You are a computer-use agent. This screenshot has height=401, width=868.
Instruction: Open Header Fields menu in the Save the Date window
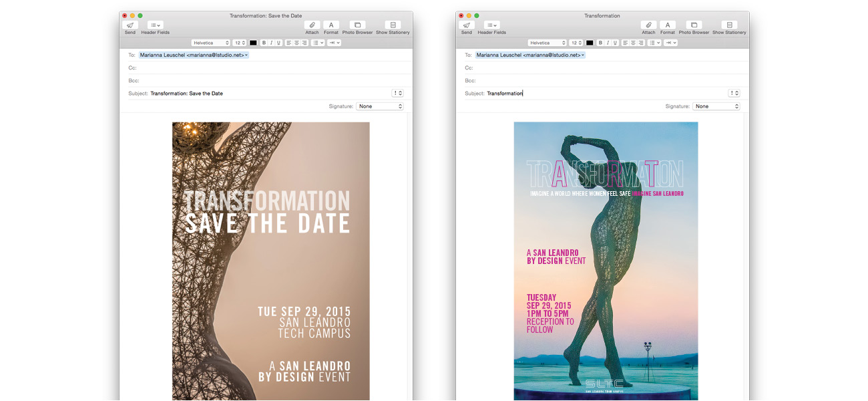pyautogui.click(x=155, y=25)
